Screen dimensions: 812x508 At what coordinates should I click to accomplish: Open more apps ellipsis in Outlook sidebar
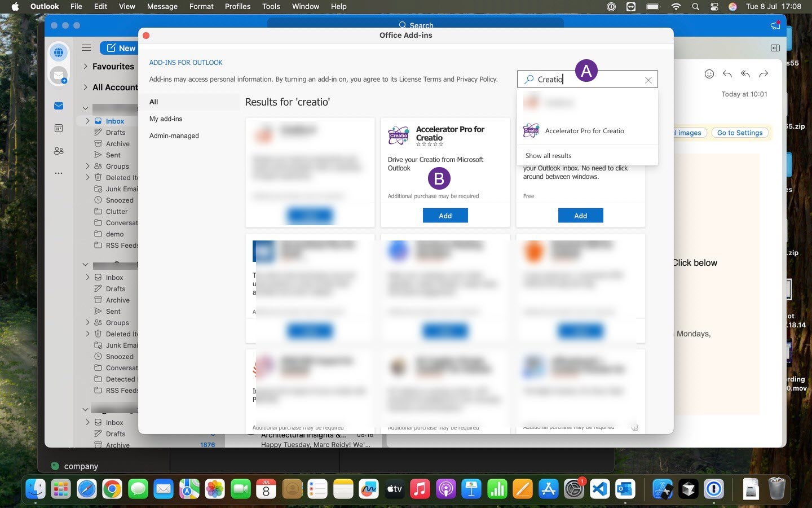(x=59, y=173)
